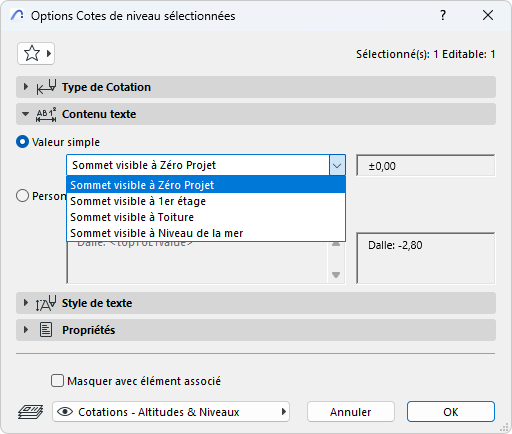Viewport: 512px width, 434px height.
Task: Enable Masquer avec élément associé checkbox
Action: click(57, 381)
